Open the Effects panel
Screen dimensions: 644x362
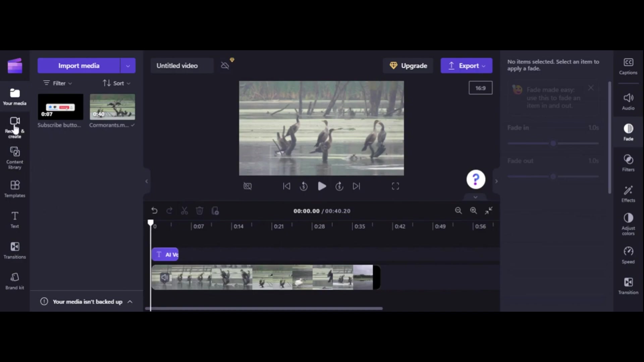[x=628, y=194]
